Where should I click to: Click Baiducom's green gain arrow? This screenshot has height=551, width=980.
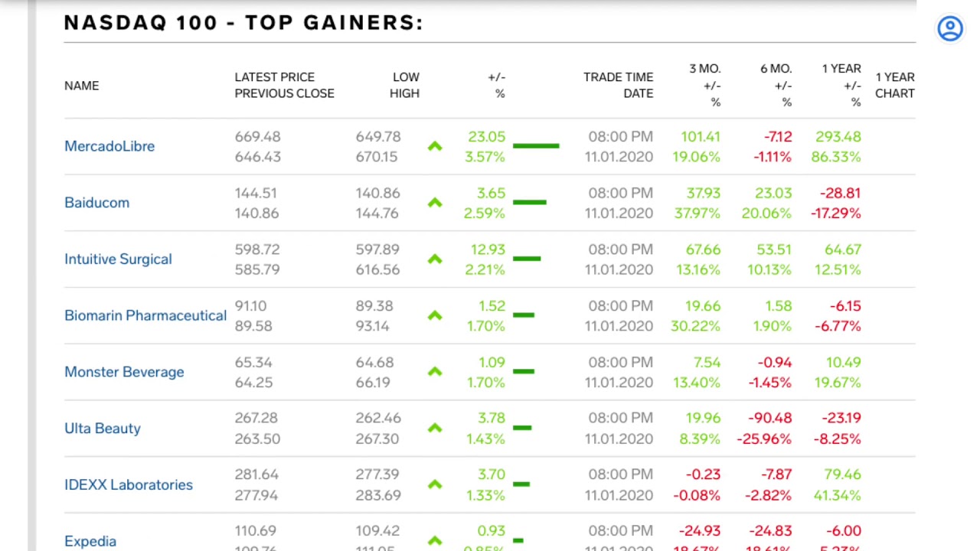pos(435,203)
